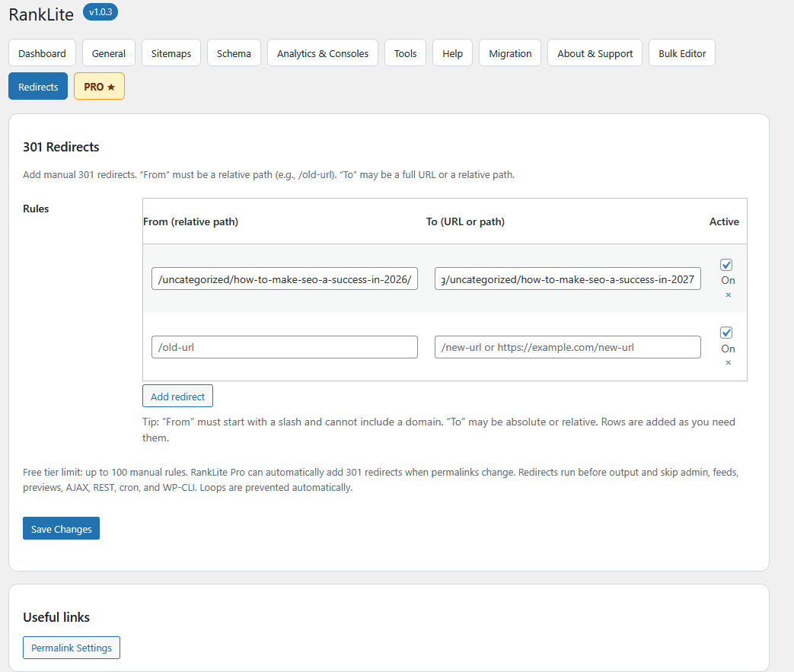Edit the To URL ending in 2027
Screen dimensions: 794x672
click(x=568, y=279)
